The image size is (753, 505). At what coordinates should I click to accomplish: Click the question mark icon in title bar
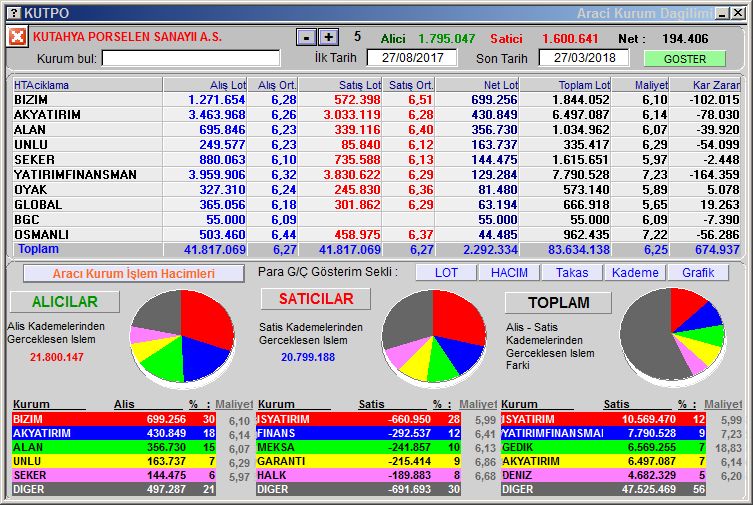click(x=14, y=13)
